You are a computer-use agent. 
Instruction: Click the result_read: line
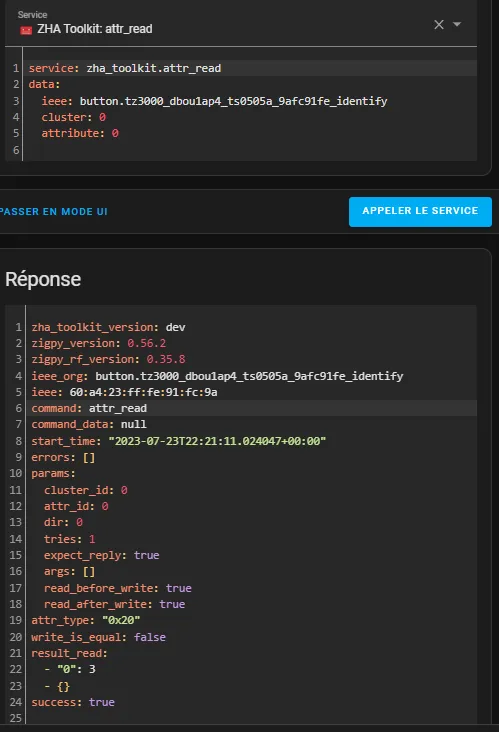(69, 653)
